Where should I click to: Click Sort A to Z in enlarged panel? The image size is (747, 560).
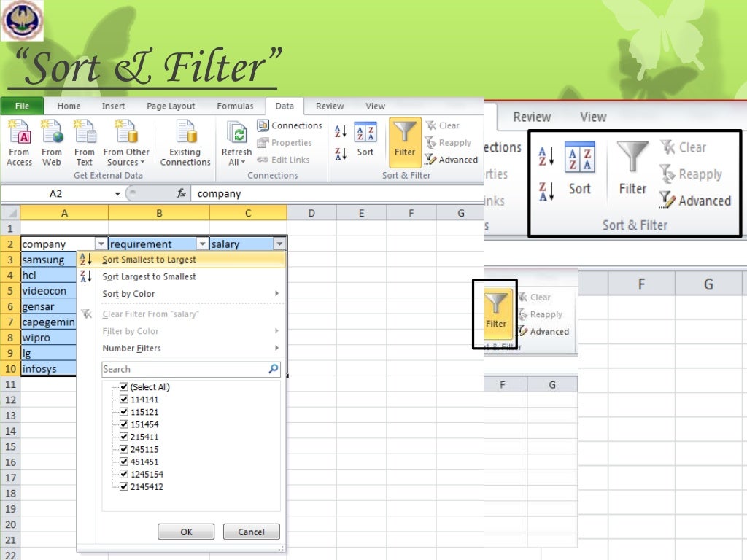546,156
